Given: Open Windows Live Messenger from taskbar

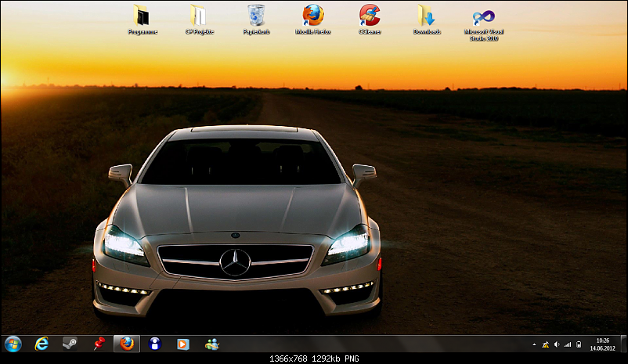Looking at the screenshot, I should click(x=212, y=344).
